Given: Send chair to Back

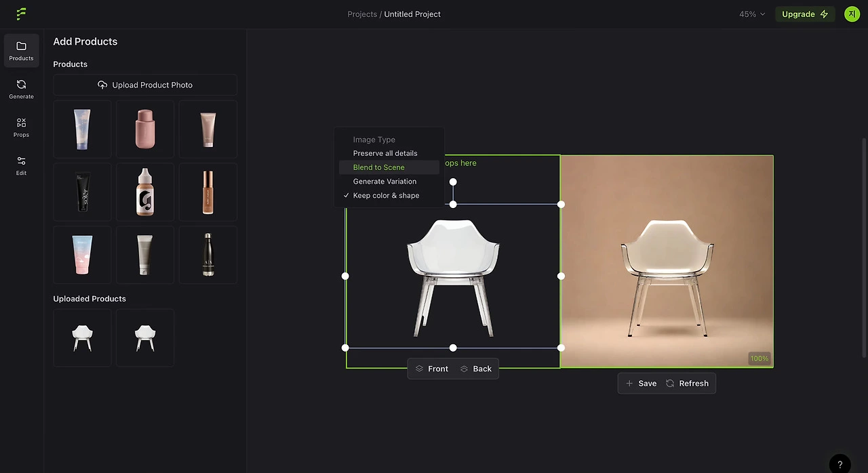Looking at the screenshot, I should [x=475, y=369].
